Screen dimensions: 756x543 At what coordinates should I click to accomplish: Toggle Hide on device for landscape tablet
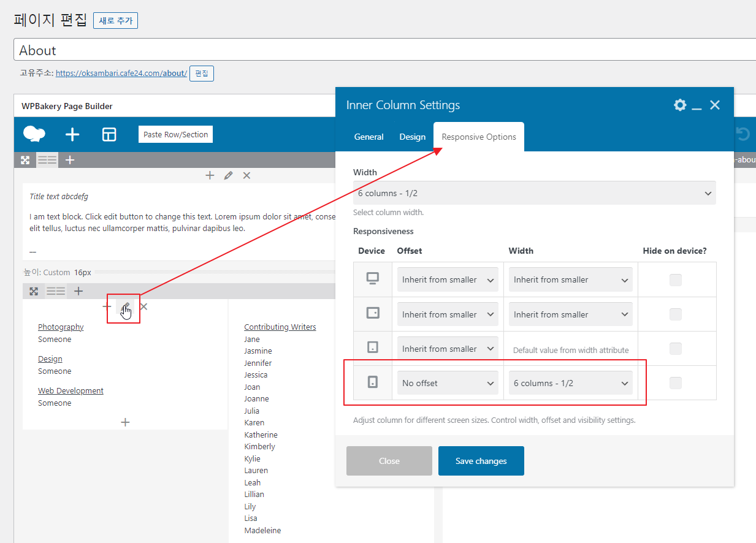point(675,314)
